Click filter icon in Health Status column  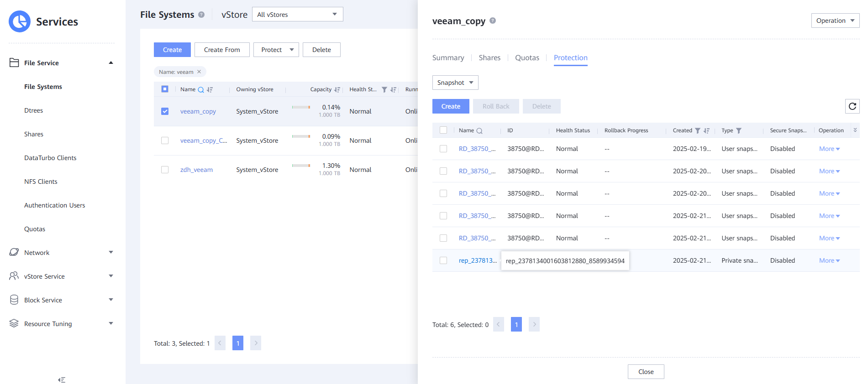[384, 90]
